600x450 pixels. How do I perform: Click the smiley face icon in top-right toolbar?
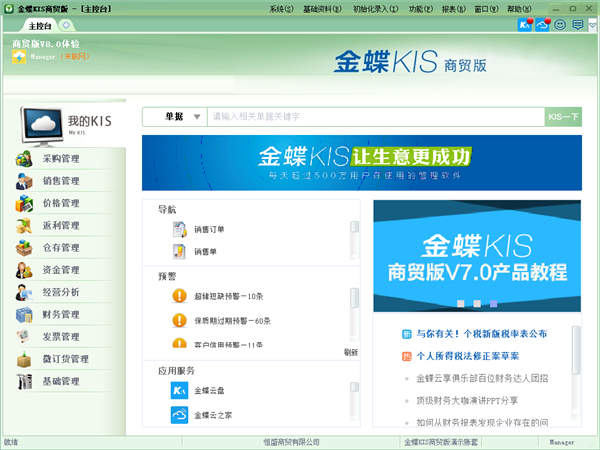(561, 24)
